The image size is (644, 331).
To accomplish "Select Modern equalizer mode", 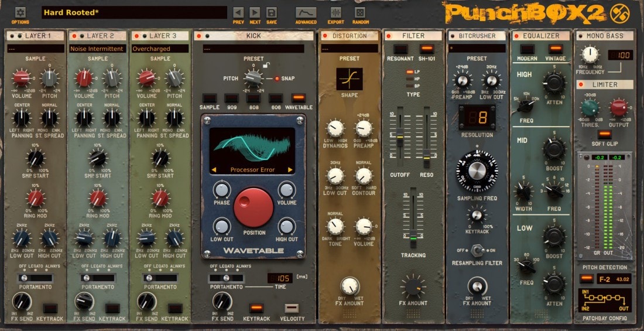I will coord(527,49).
